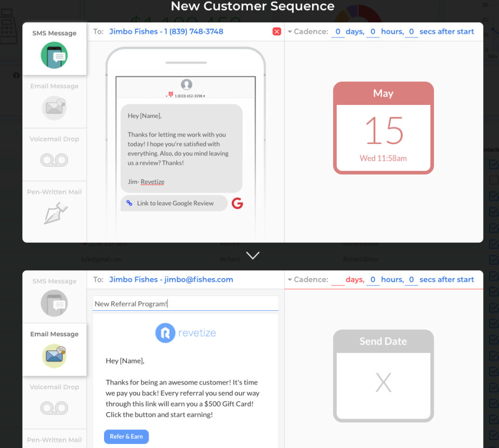This screenshot has width=499, height=448.
Task: Open the May 15 send date calendar
Action: (x=383, y=128)
